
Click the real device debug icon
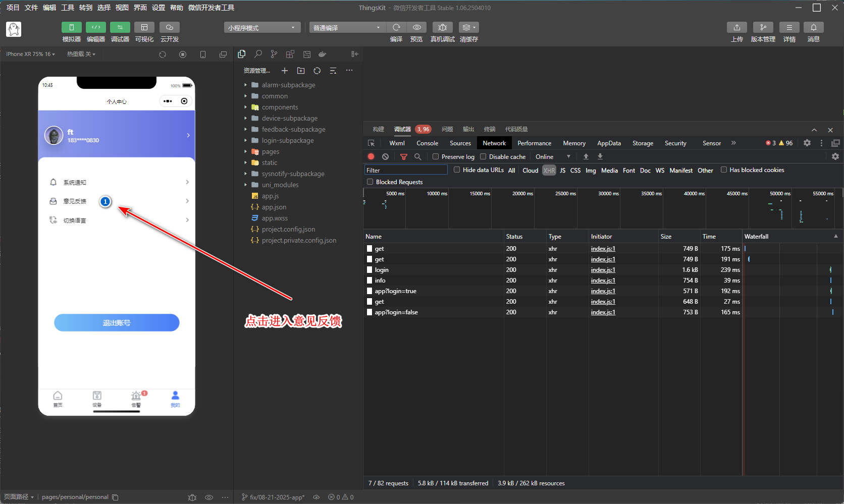coord(442,27)
